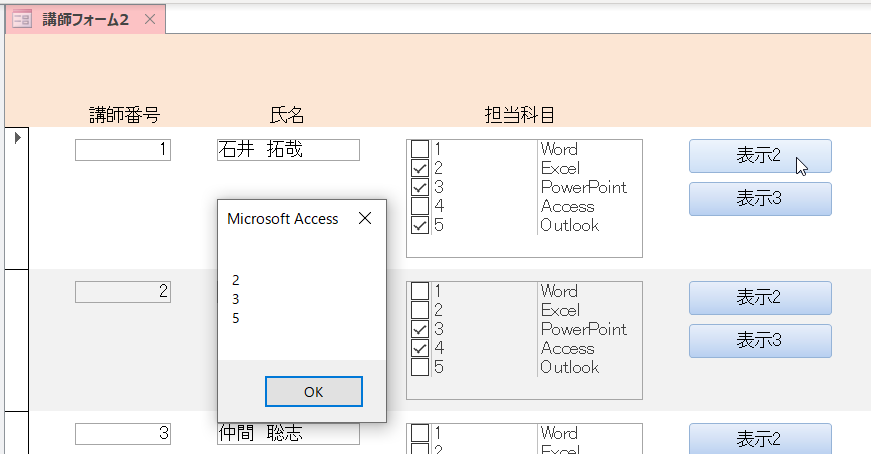This screenshot has width=871, height=454.
Task: Uncheck the PowerPoint box for instructor 2
Action: tap(420, 329)
